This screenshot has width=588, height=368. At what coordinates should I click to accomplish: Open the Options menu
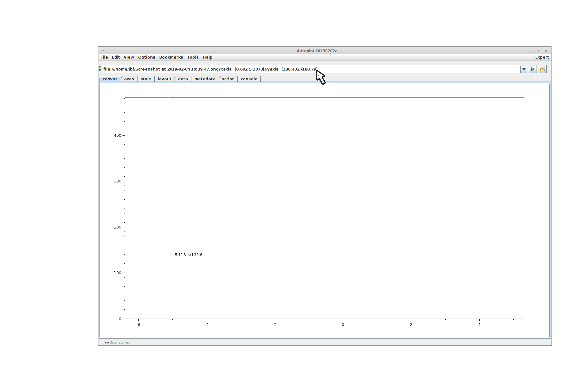(146, 57)
